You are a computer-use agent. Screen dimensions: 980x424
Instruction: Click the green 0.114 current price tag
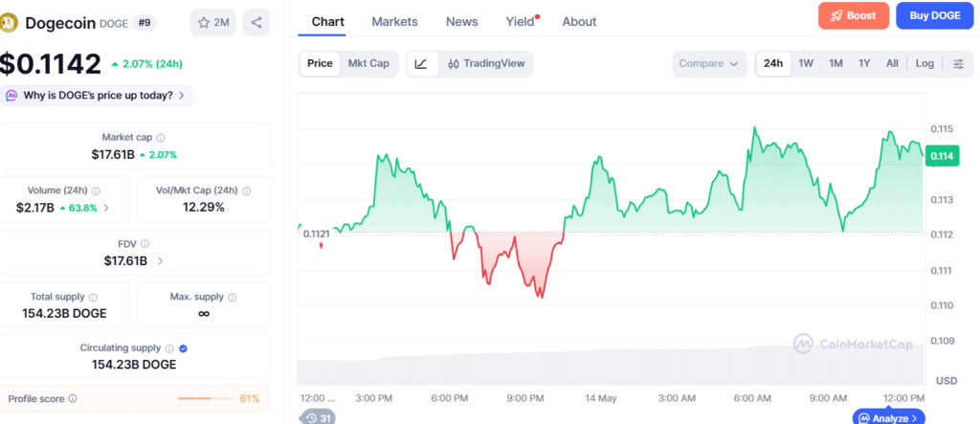pyautogui.click(x=942, y=156)
